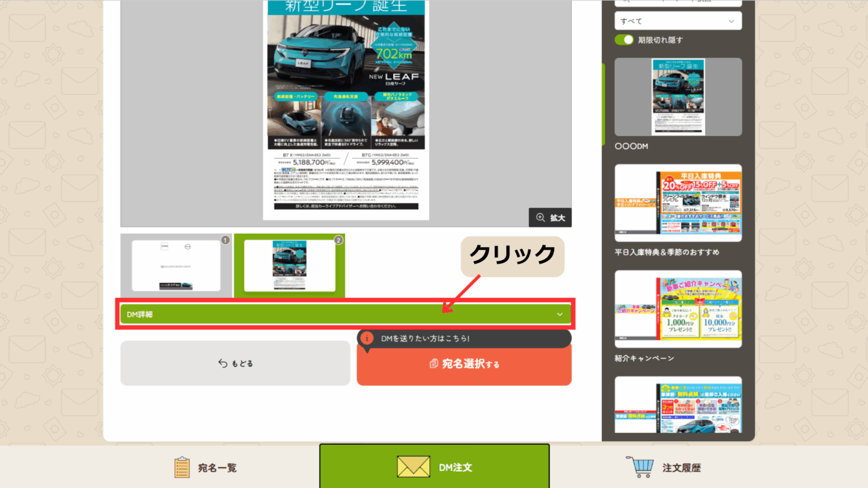Select the 紹介キャンペーン template thumbnail
The height and width of the screenshot is (488, 868).
click(x=678, y=309)
